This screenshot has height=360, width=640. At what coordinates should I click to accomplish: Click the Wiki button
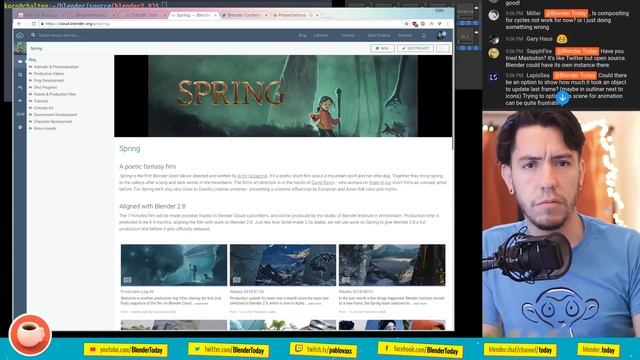coord(382,48)
